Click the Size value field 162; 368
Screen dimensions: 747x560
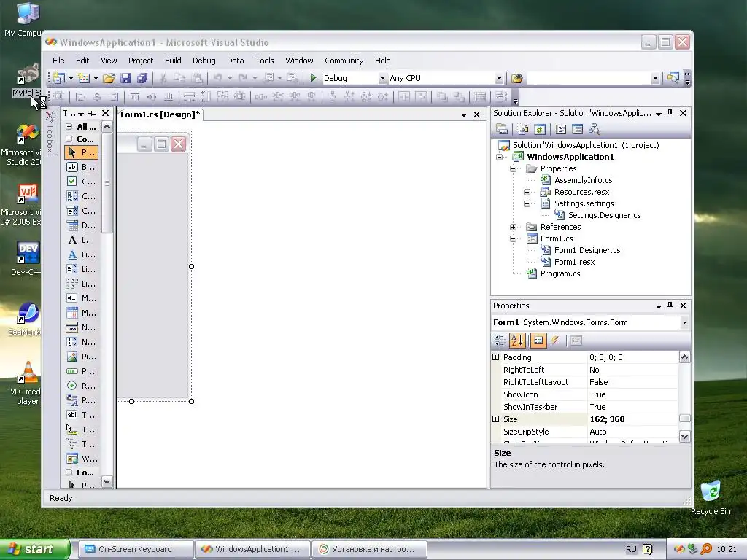pos(632,419)
